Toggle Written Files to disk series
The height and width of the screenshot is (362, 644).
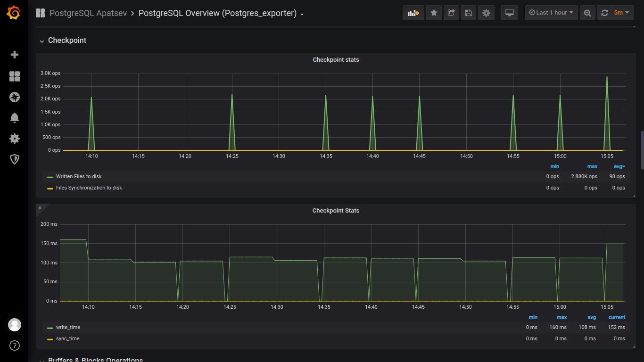79,176
